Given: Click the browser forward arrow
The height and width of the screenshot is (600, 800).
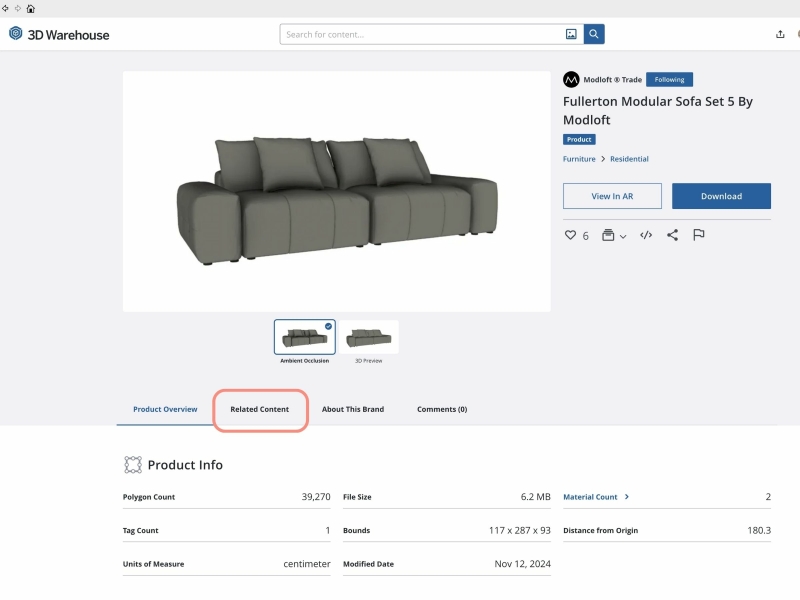Looking at the screenshot, I should coord(18,8).
